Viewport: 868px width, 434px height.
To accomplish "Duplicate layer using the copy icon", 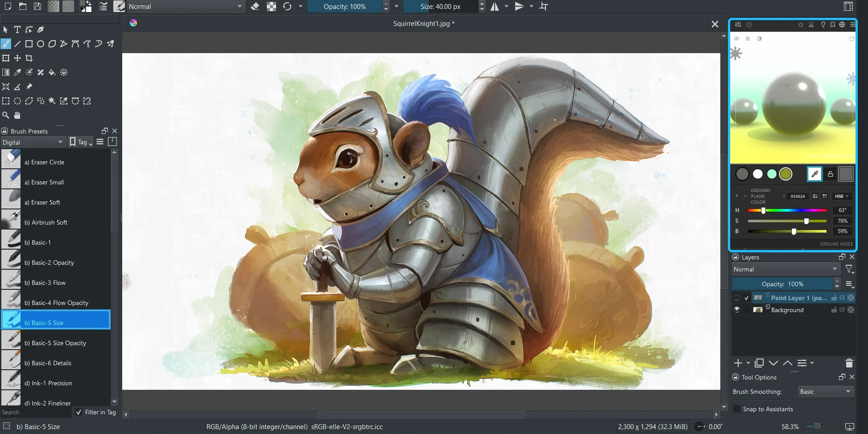I will [x=759, y=363].
